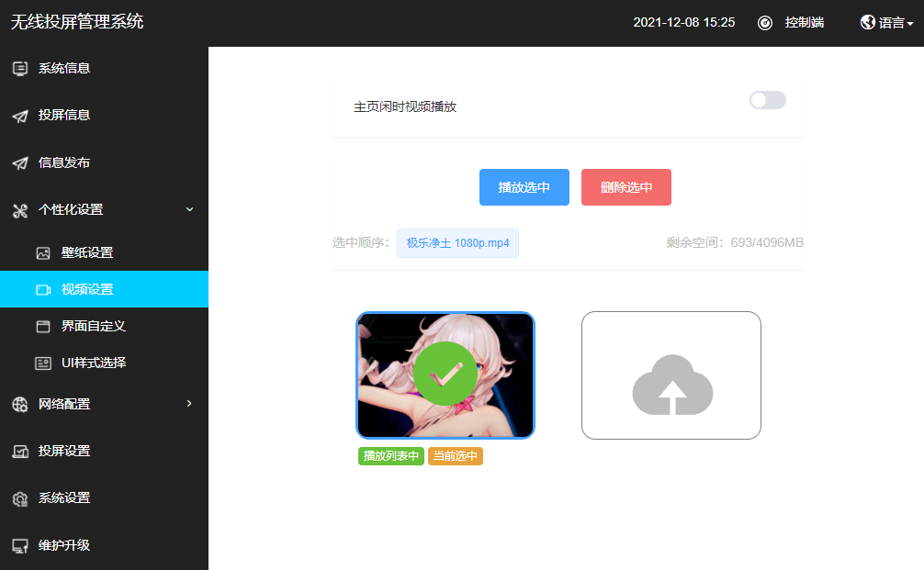Viewport: 924px width, 570px height.
Task: Click the 极乐净土 1080p.mp4 tag
Action: coord(458,243)
